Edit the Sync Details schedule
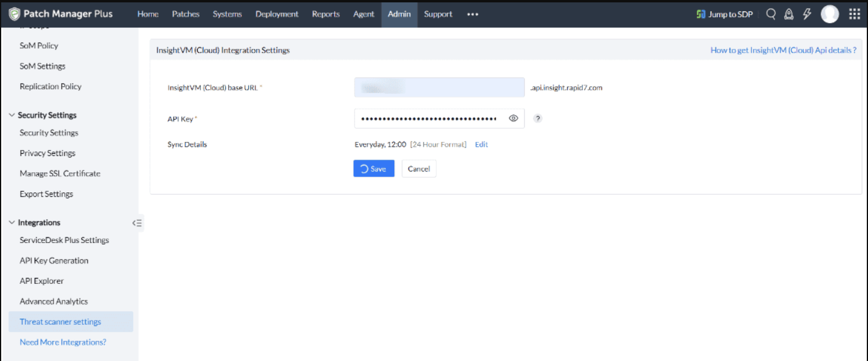 pyautogui.click(x=481, y=144)
